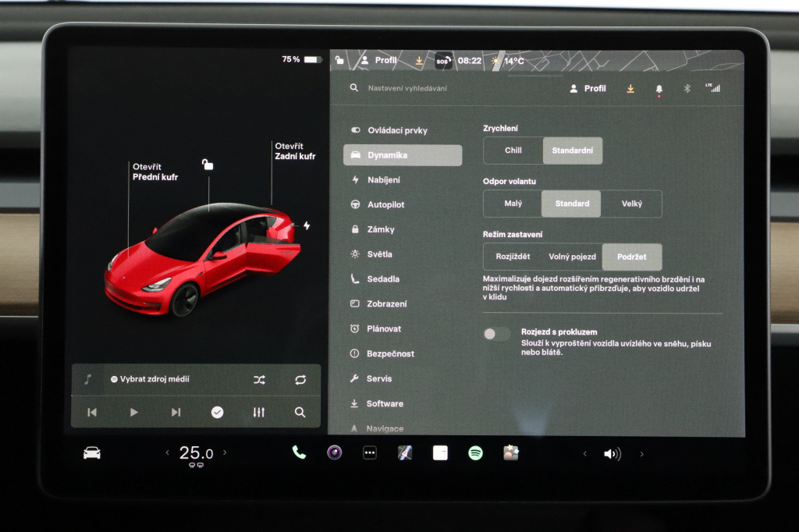Screen dimensions: 799x532
Task: Select Rozjíždět stopping mode
Action: point(515,257)
